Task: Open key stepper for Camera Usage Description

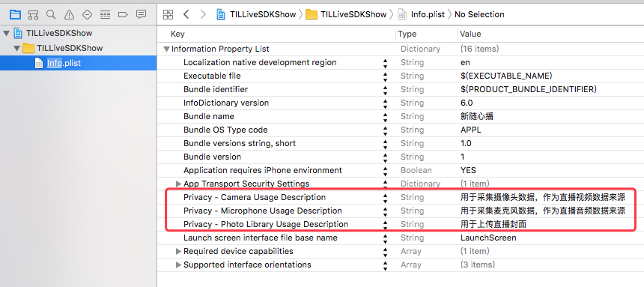Action: (385, 198)
